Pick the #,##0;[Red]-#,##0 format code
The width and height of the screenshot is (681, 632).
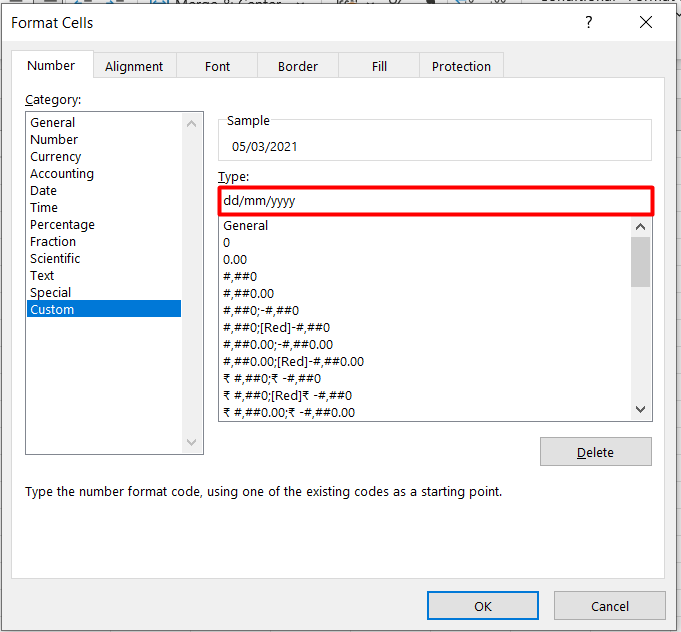pyautogui.click(x=426, y=327)
